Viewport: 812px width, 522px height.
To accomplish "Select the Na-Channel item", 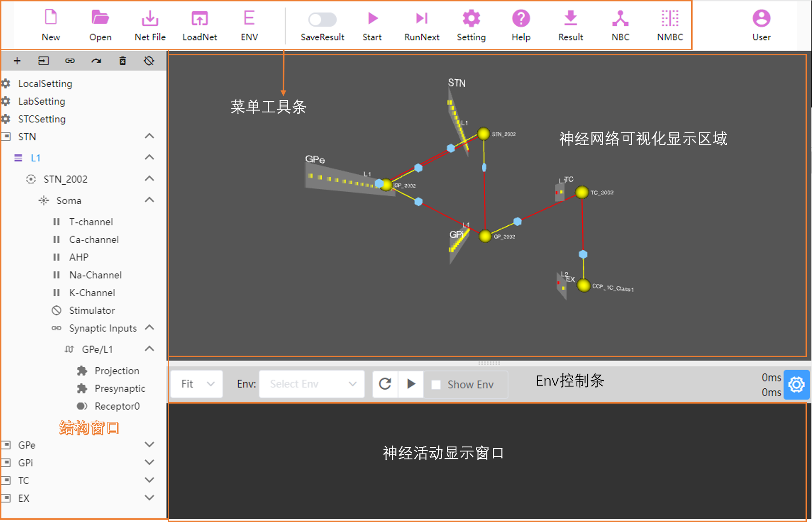I will click(95, 275).
